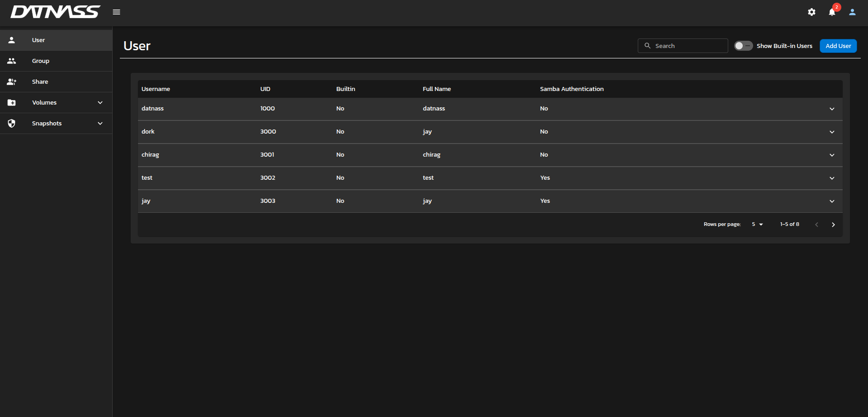The height and width of the screenshot is (417, 868).
Task: View notifications via the bell icon
Action: [x=832, y=12]
